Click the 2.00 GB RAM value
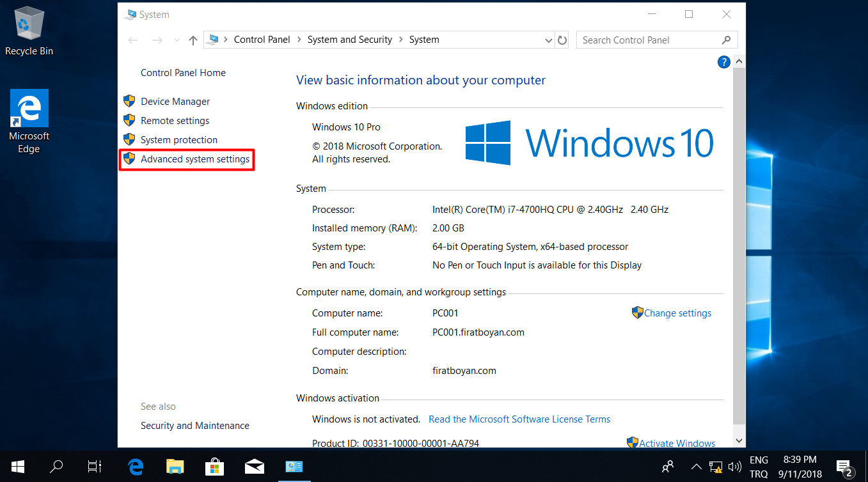This screenshot has width=868, height=482. 448,228
